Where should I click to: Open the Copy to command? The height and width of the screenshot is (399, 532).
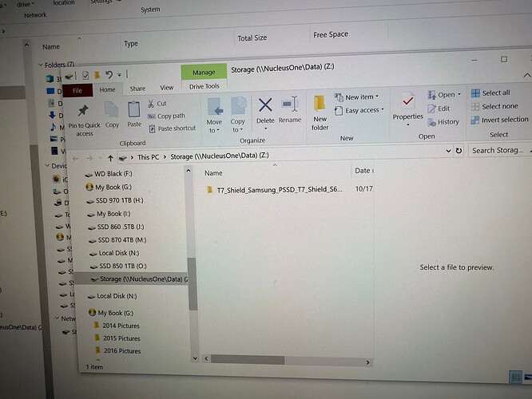click(x=238, y=115)
